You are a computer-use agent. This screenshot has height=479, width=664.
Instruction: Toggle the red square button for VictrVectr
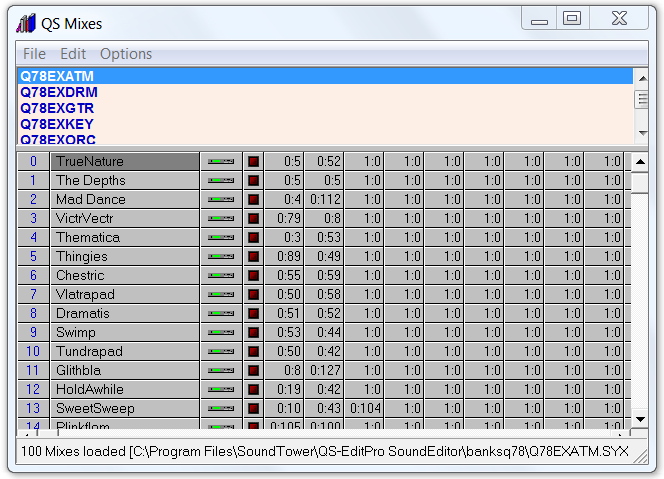point(253,218)
